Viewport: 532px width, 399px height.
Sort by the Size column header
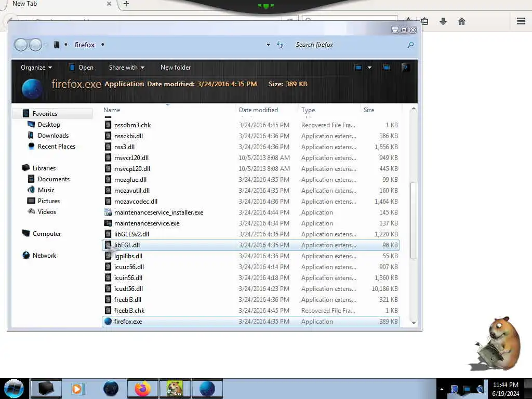pyautogui.click(x=369, y=110)
